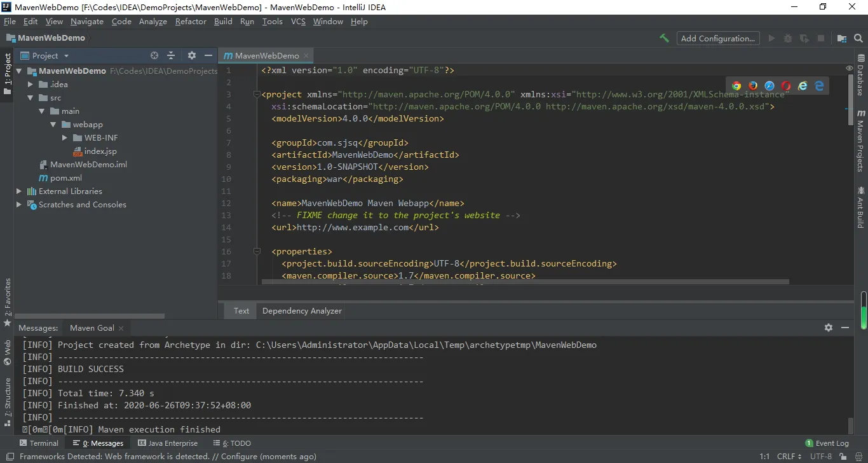Viewport: 868px width, 463px height.
Task: Select index.jsp in project tree
Action: pyautogui.click(x=95, y=151)
